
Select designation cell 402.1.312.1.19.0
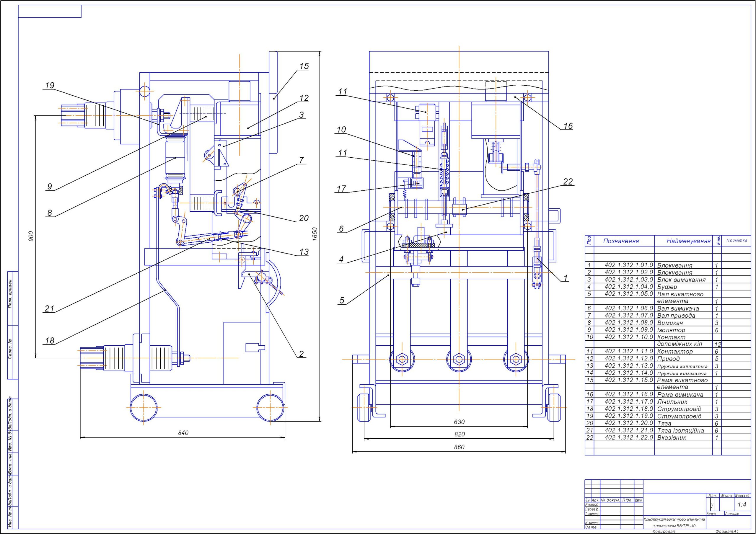[x=629, y=416]
